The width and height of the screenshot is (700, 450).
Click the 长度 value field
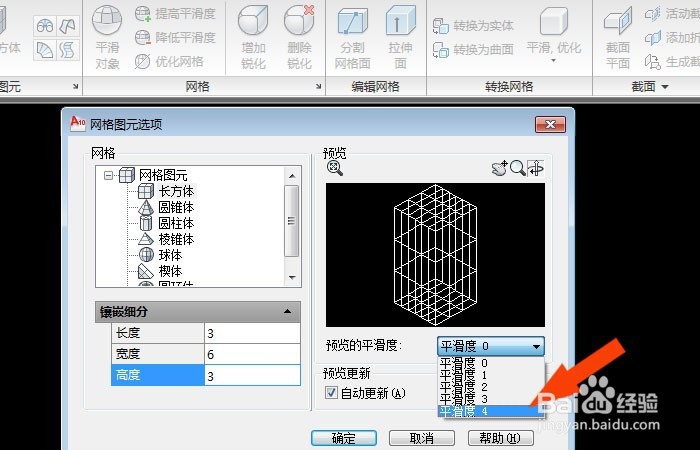[253, 333]
